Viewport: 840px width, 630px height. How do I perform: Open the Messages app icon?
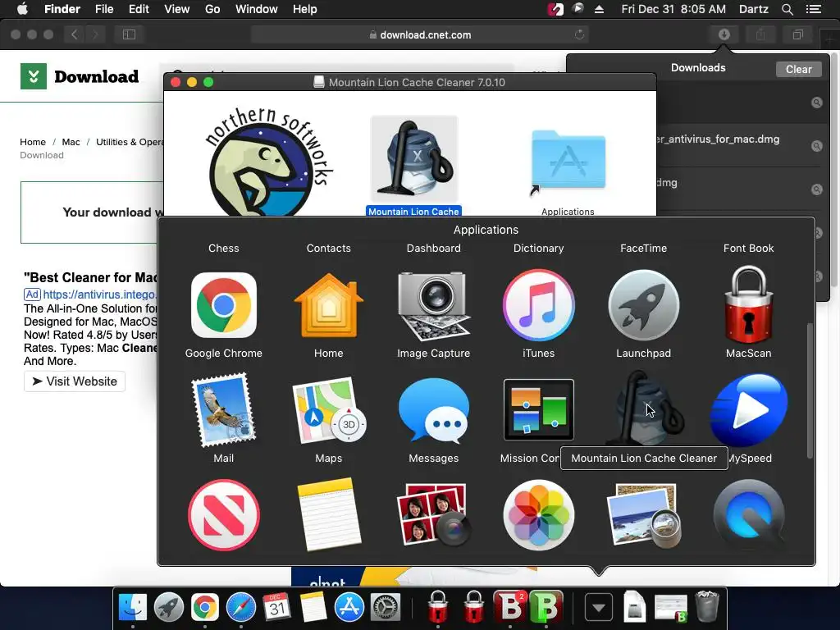(433, 410)
